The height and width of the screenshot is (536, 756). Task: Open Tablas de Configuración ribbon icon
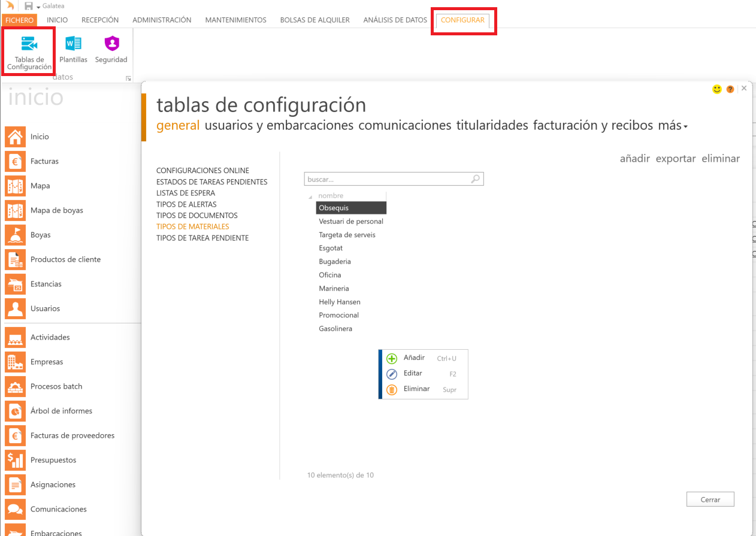[29, 45]
